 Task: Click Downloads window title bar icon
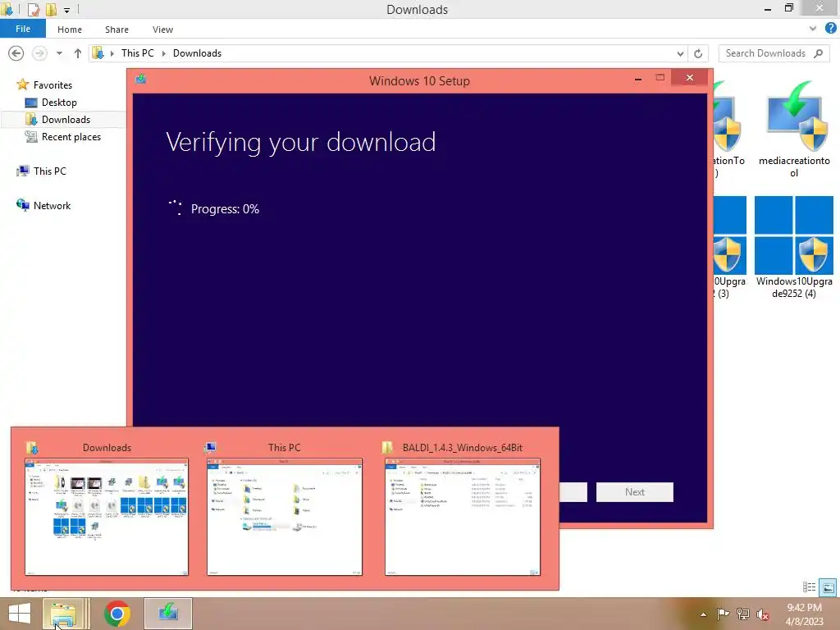tap(7, 9)
